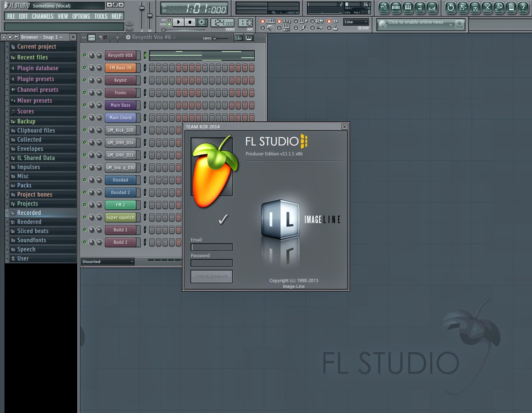532x413 pixels.
Task: Select the super squelch channel button
Action: coord(121,217)
